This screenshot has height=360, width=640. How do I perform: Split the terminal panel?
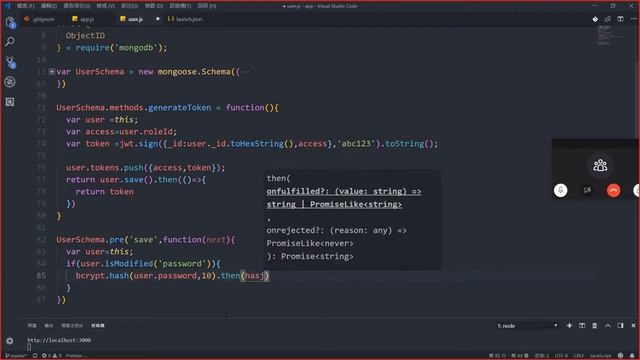tap(582, 326)
